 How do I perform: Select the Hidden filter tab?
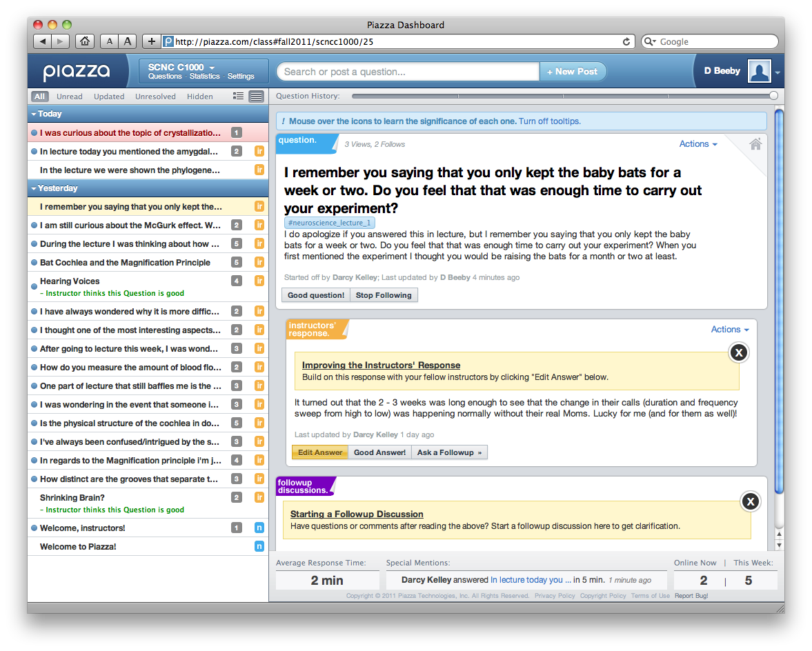tap(200, 97)
